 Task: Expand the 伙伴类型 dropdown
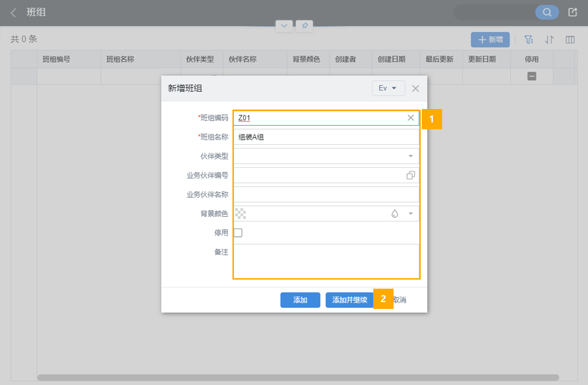411,156
